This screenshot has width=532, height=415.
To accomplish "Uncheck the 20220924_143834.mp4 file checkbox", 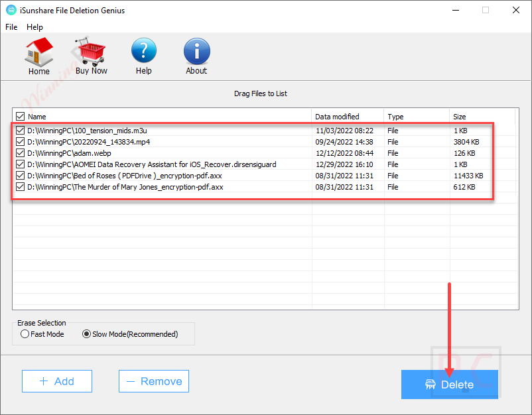I will point(21,142).
